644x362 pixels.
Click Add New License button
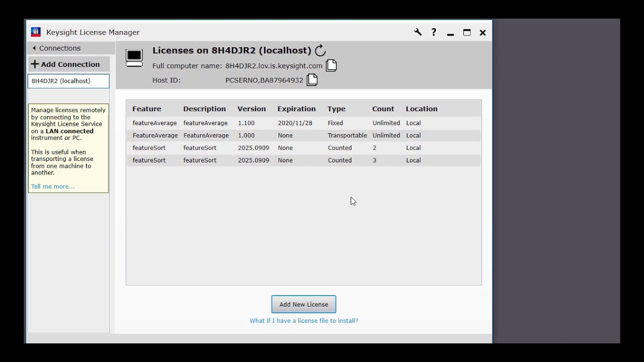click(x=304, y=304)
